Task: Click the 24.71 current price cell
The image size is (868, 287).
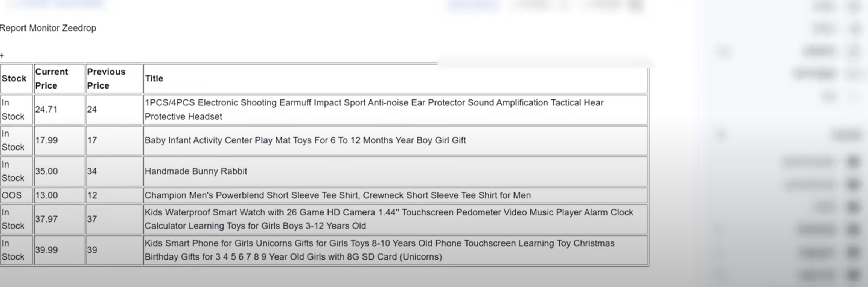Action: [x=46, y=110]
